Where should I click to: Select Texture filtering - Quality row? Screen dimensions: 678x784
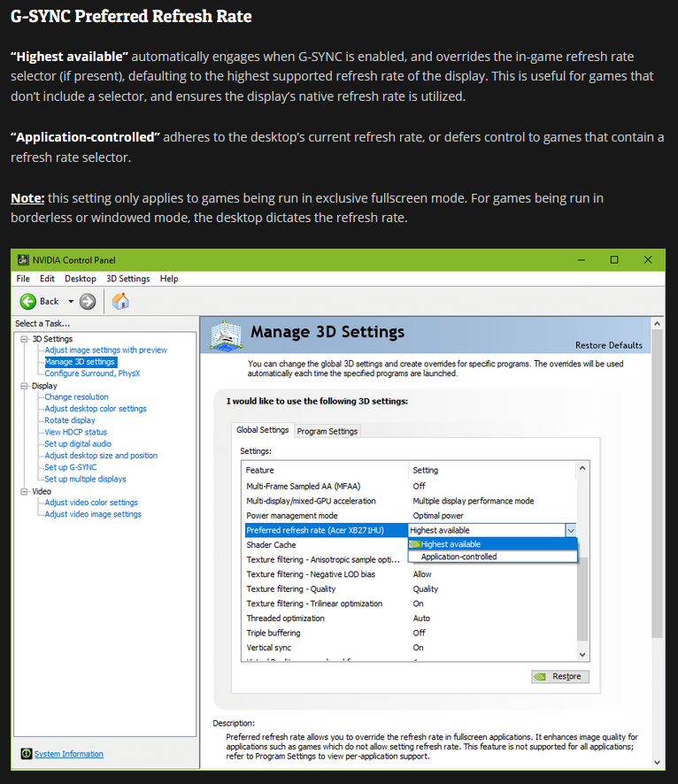410,589
